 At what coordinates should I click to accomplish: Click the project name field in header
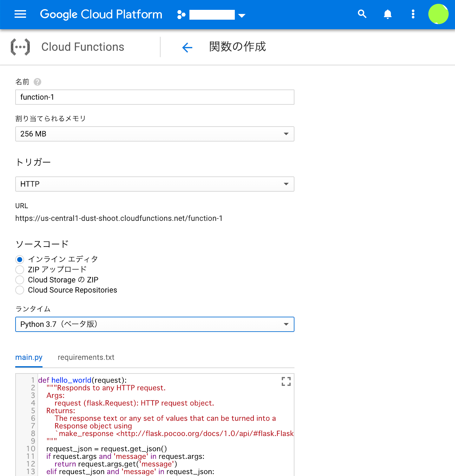click(212, 15)
